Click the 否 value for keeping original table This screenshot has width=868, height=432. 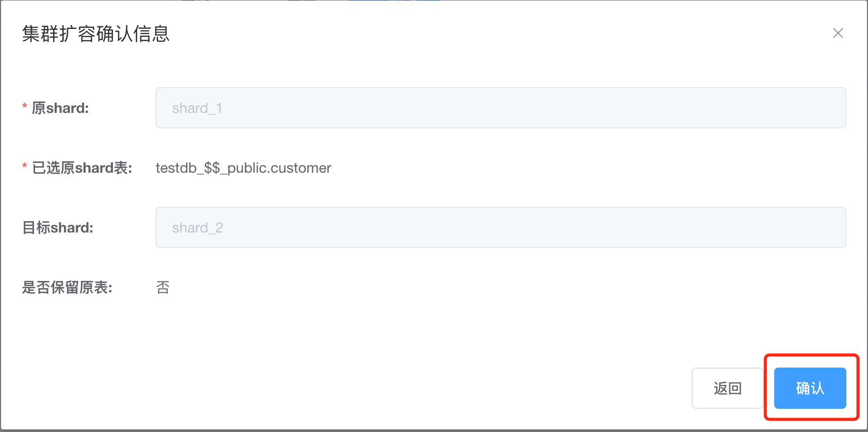coord(163,287)
